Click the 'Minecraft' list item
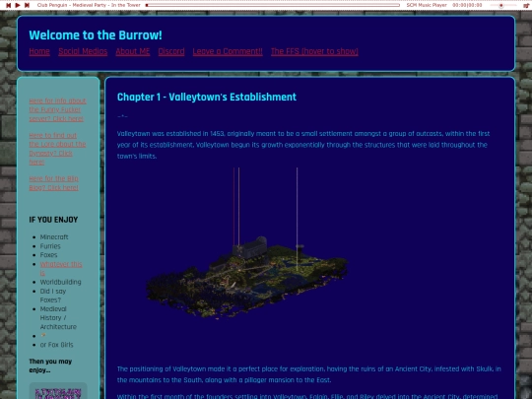Screen dimensions: 532x399 coord(54,236)
